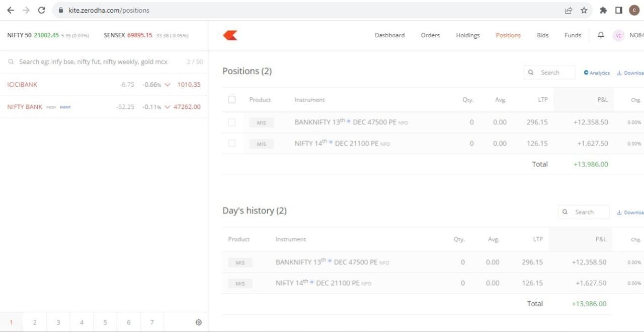Click ICICIBANK price 1010.35
The height and width of the screenshot is (332, 644).
(x=189, y=85)
